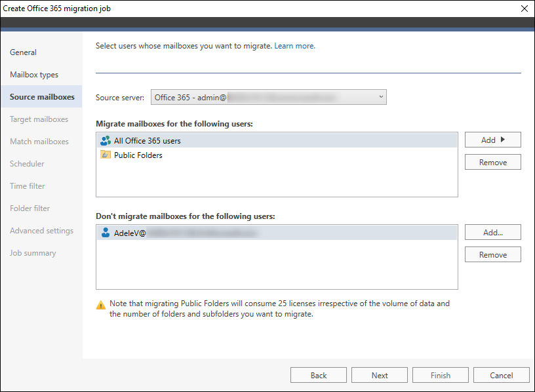
Task: Click the All Office 365 users group icon
Action: [105, 140]
